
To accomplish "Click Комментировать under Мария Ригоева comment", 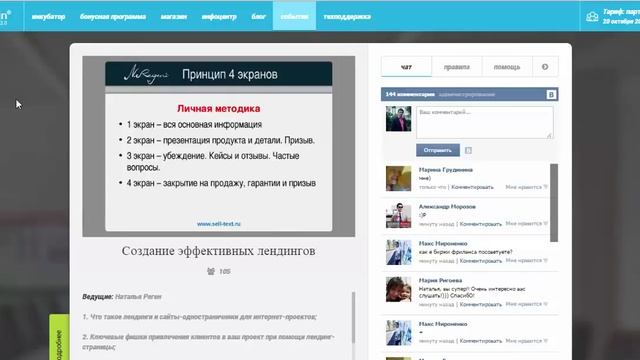I will 480,304.
